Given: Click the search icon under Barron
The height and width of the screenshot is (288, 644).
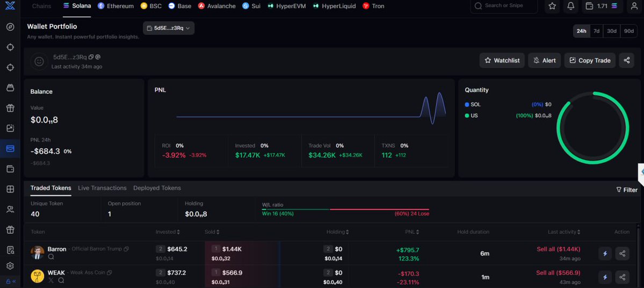Looking at the screenshot, I should click(51, 257).
